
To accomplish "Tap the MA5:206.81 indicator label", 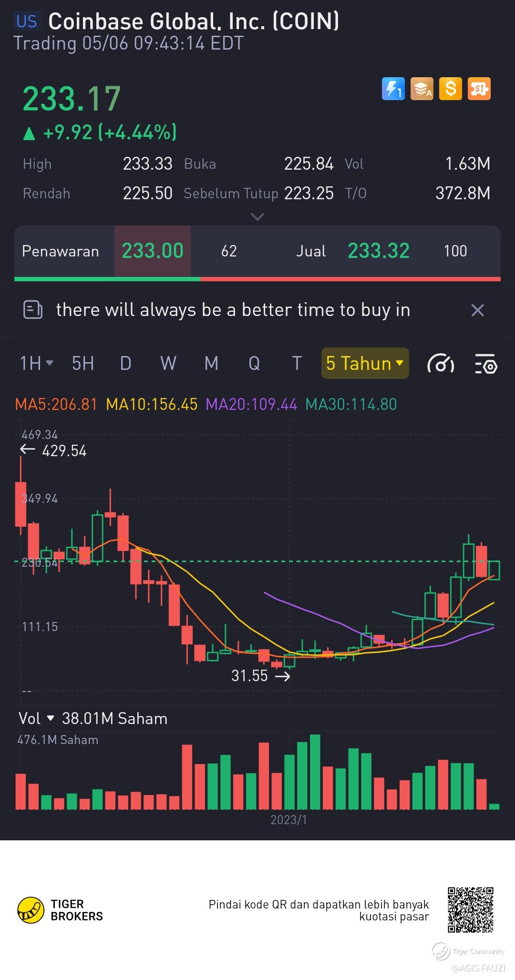I will [56, 404].
